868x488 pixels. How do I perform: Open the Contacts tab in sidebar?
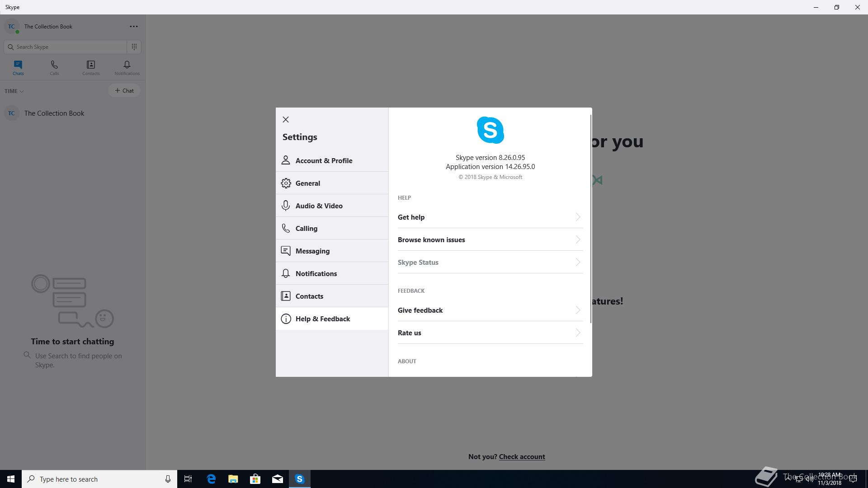click(x=91, y=68)
